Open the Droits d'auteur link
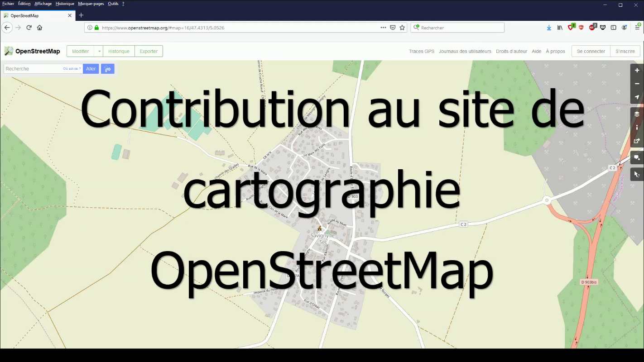Screen dimensions: 644x362 [512, 51]
